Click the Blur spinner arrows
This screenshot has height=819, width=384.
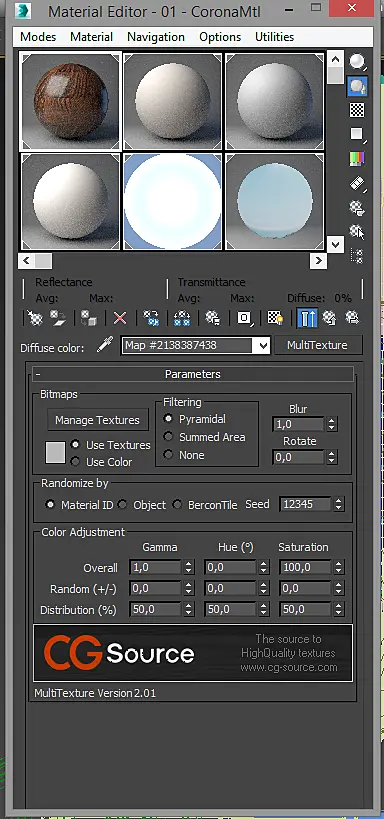[331, 424]
